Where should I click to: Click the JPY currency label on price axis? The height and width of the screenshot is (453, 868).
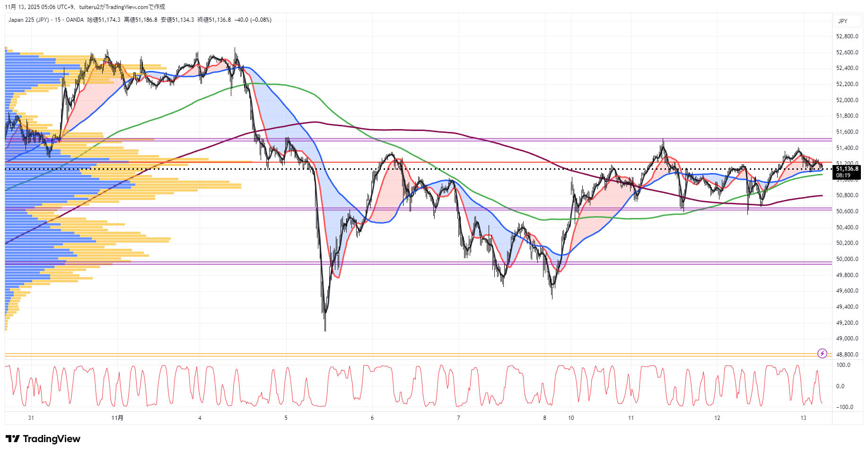[843, 21]
